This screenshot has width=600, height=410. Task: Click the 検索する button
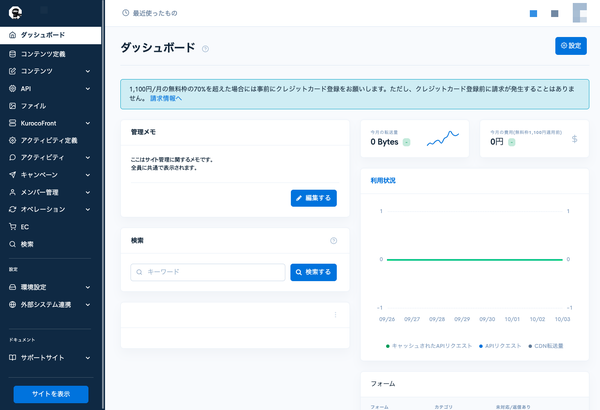(313, 272)
